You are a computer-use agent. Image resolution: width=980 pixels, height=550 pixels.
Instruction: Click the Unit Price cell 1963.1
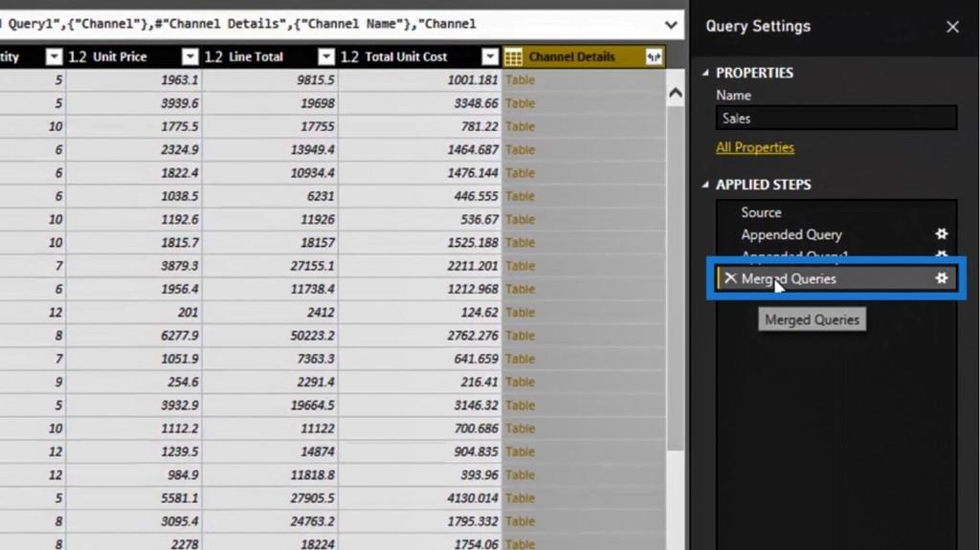pos(134,80)
